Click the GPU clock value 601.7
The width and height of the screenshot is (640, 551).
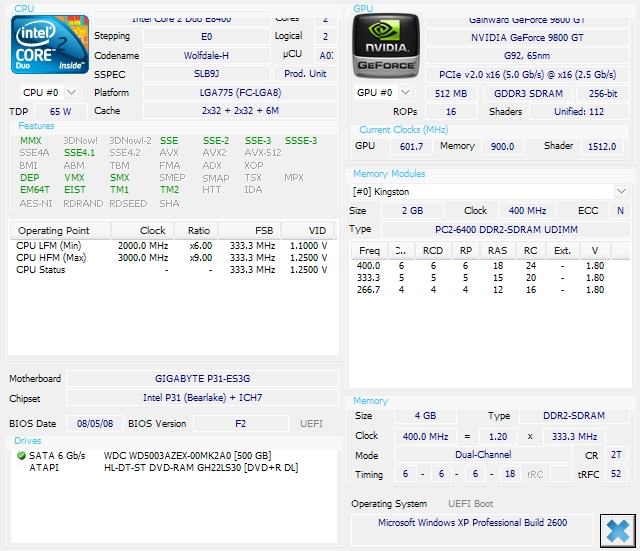411,147
